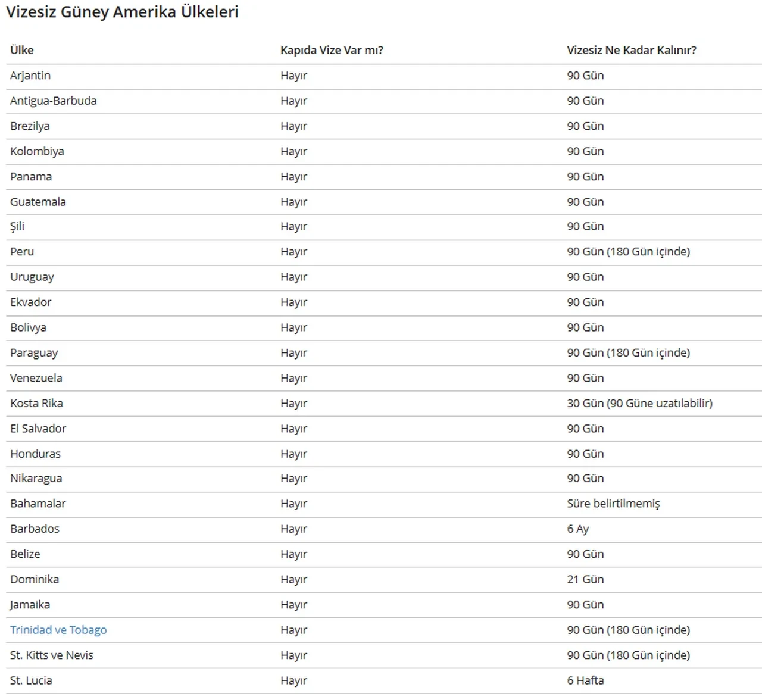Select the Arjantin country cell
The height and width of the screenshot is (700, 762).
[30, 76]
